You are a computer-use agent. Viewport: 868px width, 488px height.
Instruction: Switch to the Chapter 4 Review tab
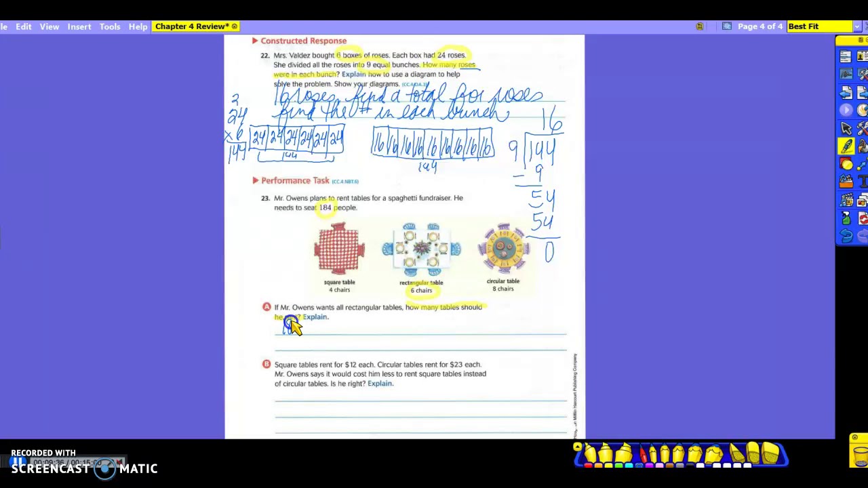196,26
